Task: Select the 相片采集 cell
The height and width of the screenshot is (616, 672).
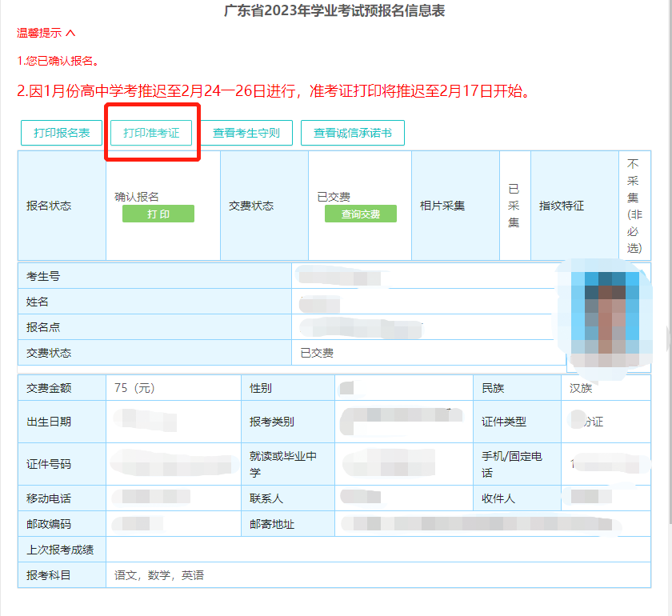Action: tap(455, 206)
